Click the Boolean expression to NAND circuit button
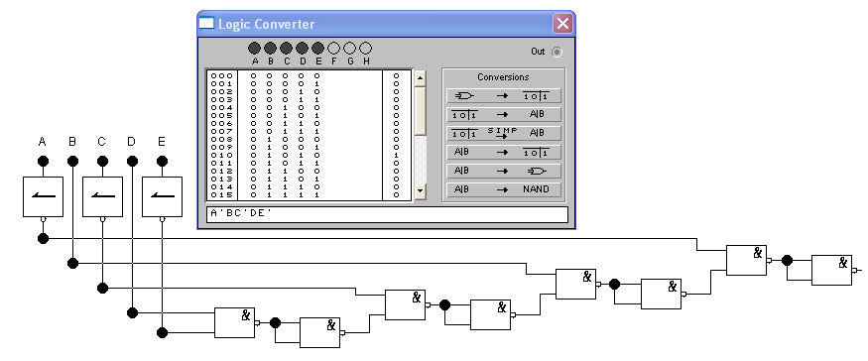 (x=504, y=189)
